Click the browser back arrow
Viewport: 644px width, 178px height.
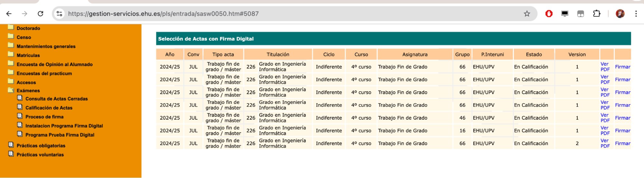click(x=9, y=14)
